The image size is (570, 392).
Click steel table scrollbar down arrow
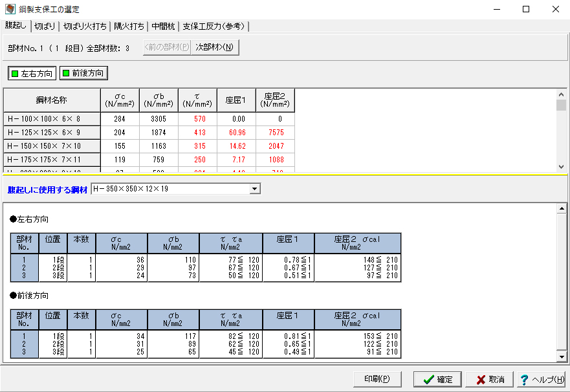pos(562,167)
